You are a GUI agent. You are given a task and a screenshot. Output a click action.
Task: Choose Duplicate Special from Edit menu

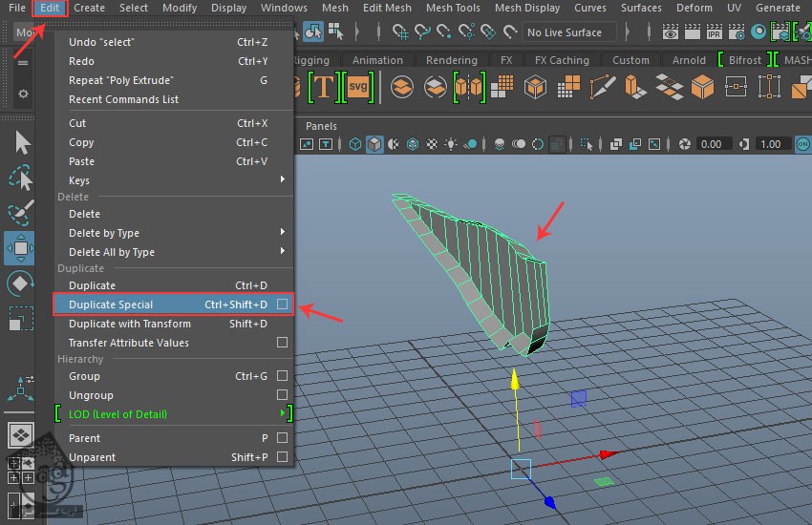(111, 304)
